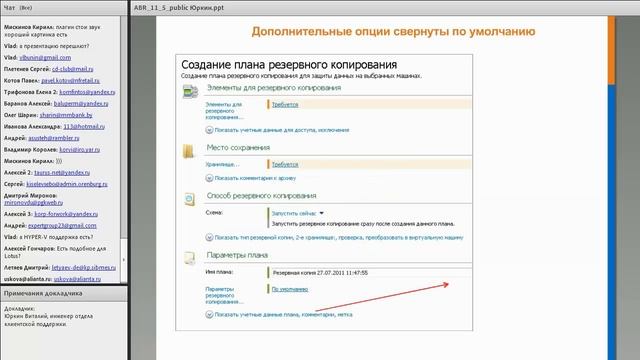Expand 'Показать учетные данные плана, комментарии, метка'
Image resolution: width=640 pixels, height=360 pixels.
coord(279,314)
